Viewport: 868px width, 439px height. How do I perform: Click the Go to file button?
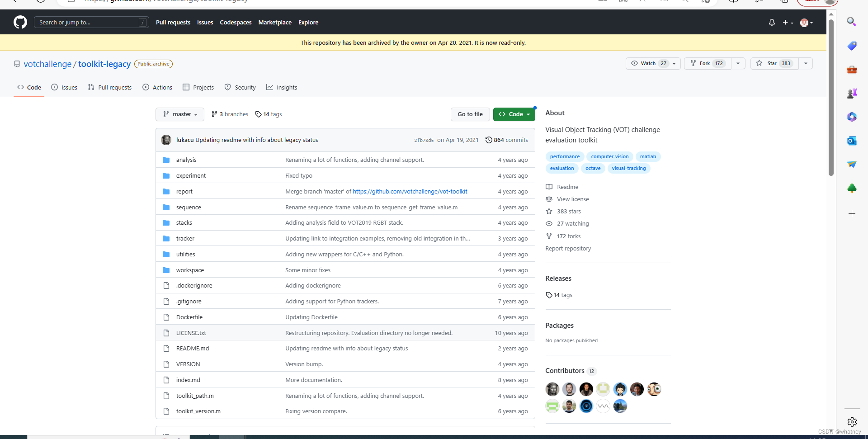[470, 114]
